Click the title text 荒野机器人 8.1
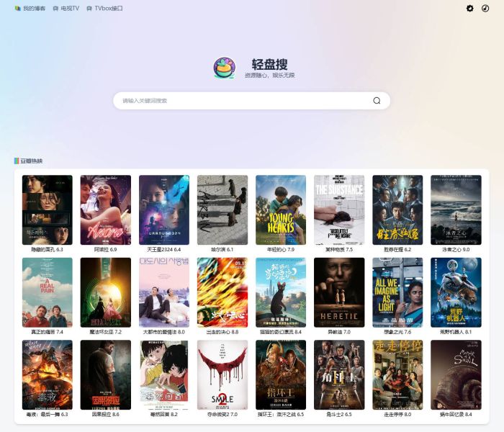The image size is (504, 432). (456, 332)
